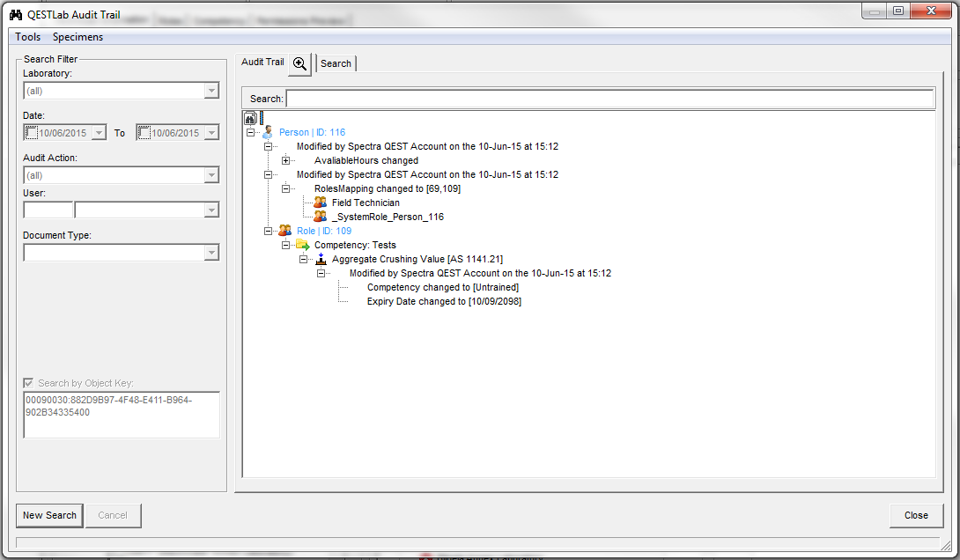Image resolution: width=960 pixels, height=560 pixels.
Task: Open the Audit Action dropdown
Action: tap(210, 175)
